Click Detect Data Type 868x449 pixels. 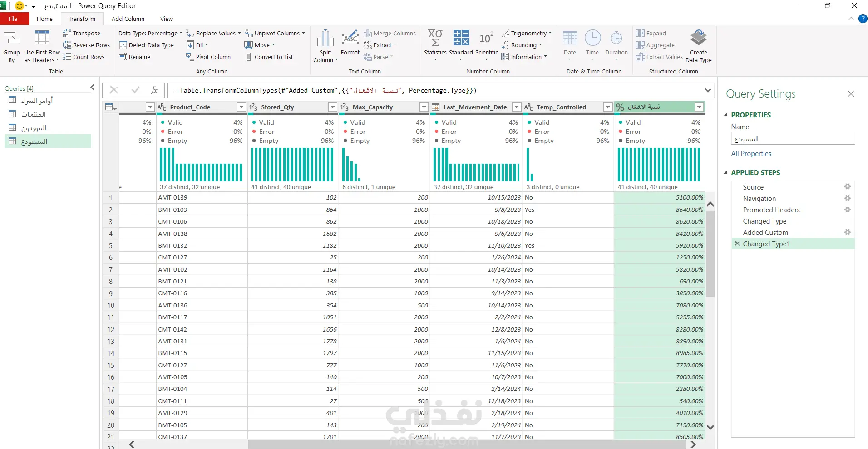point(147,45)
